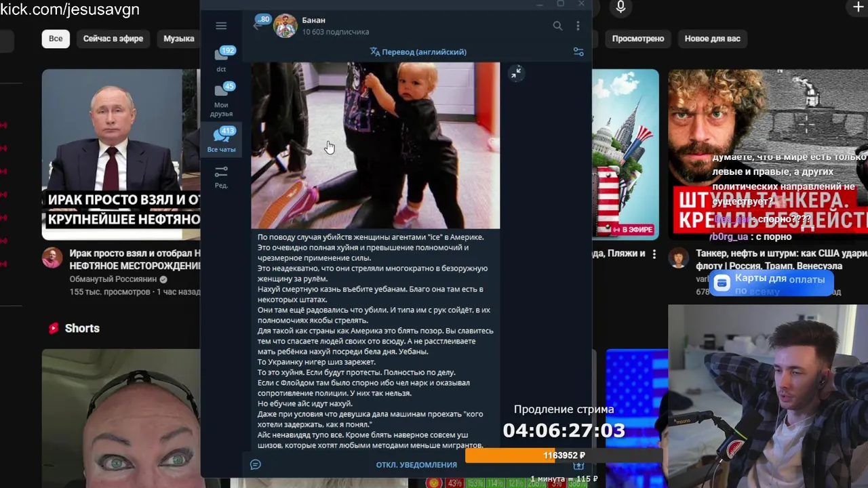Select YouTube filter chip Все
The width and height of the screenshot is (868, 488).
pos(56,39)
